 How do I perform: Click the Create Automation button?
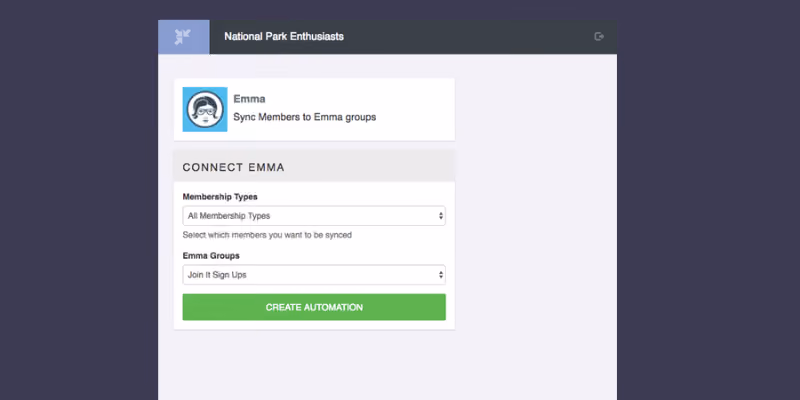[314, 307]
